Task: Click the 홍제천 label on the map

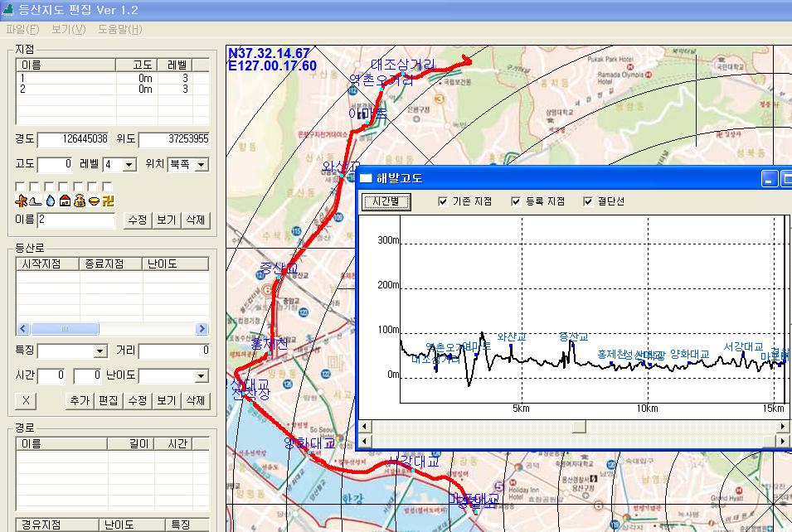Action: [x=270, y=344]
